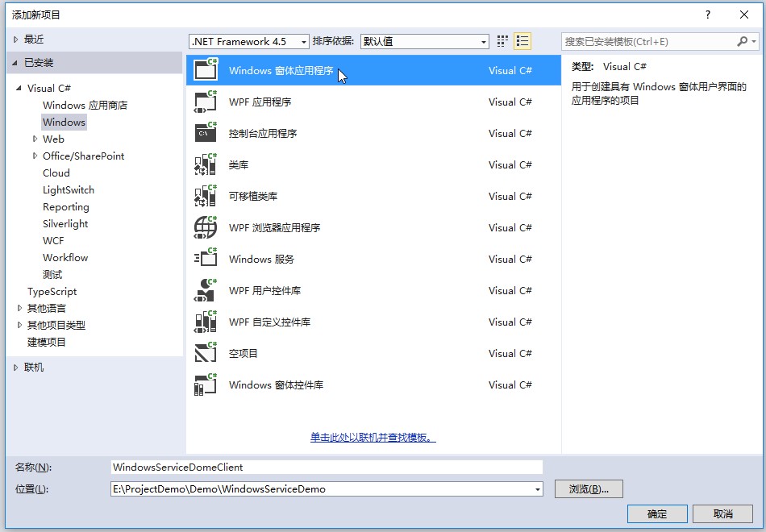766x532 pixels.
Task: Select TypeScript in the category tree
Action: click(x=52, y=292)
